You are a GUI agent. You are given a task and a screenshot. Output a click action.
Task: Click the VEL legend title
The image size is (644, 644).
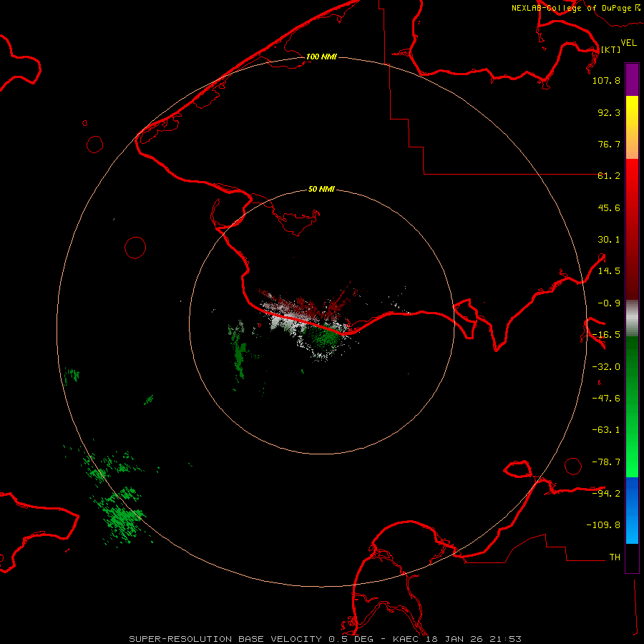[x=628, y=43]
